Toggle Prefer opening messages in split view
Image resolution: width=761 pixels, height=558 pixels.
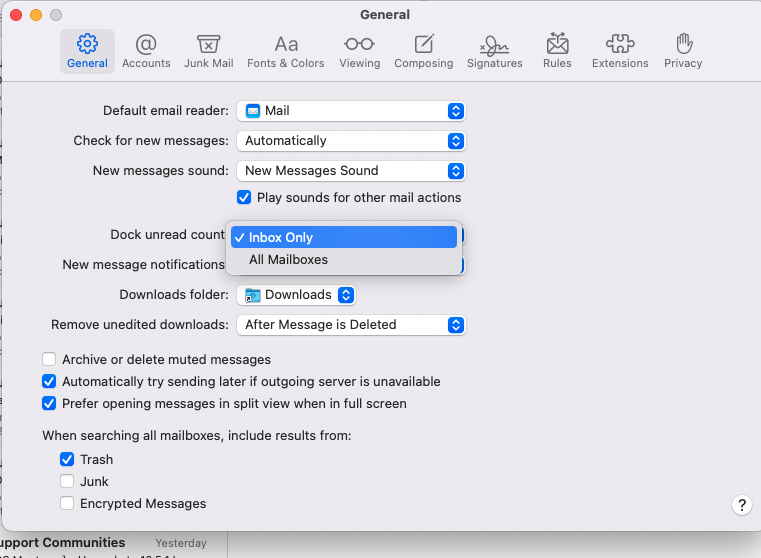click(x=49, y=403)
